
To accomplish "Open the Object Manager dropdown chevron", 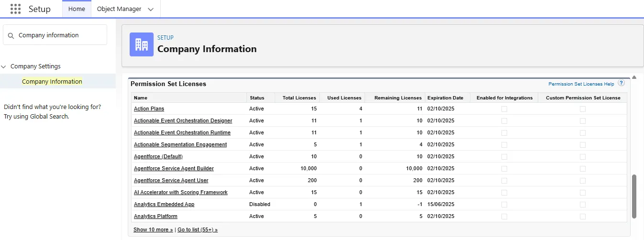I will click(x=151, y=10).
